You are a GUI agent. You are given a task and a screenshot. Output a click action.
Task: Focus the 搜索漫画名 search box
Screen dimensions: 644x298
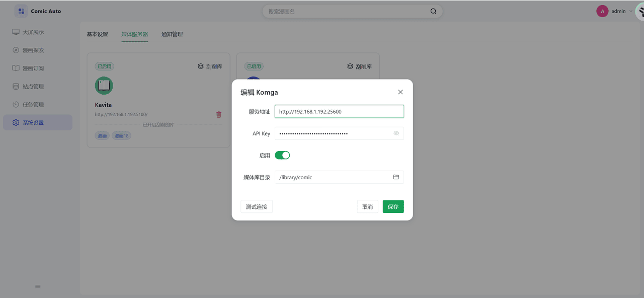click(x=352, y=11)
